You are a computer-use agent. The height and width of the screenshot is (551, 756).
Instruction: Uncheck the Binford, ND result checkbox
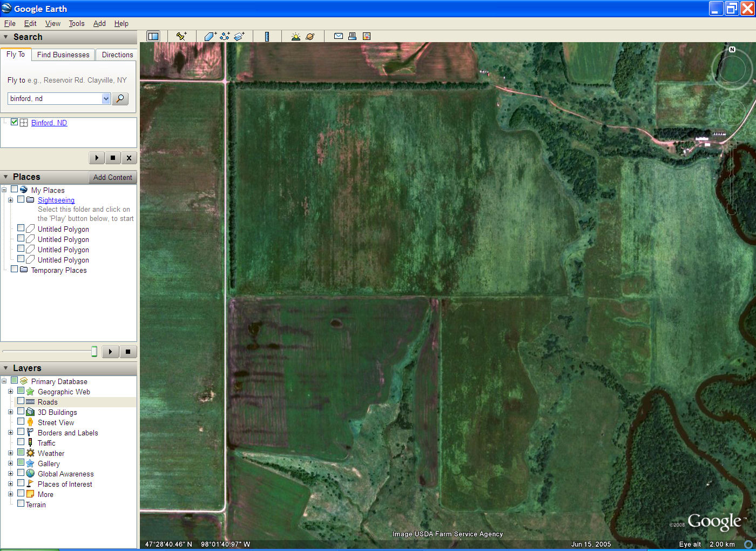[14, 122]
